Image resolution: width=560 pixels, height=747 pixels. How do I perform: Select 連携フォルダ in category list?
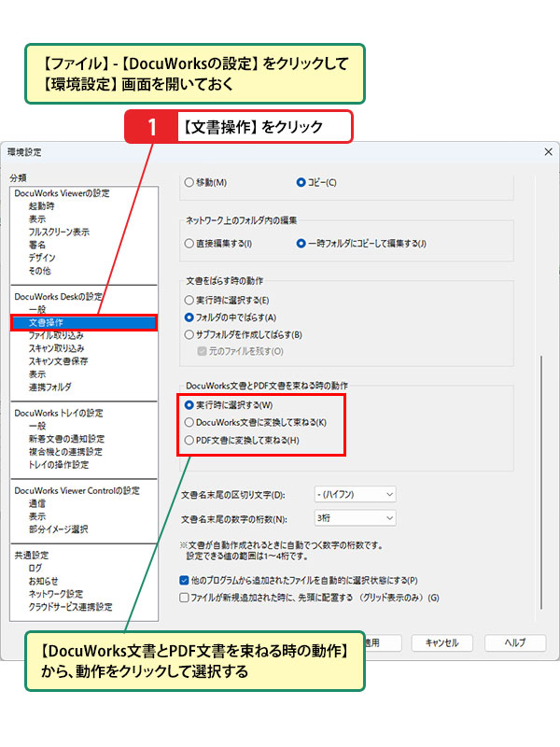tap(50, 387)
